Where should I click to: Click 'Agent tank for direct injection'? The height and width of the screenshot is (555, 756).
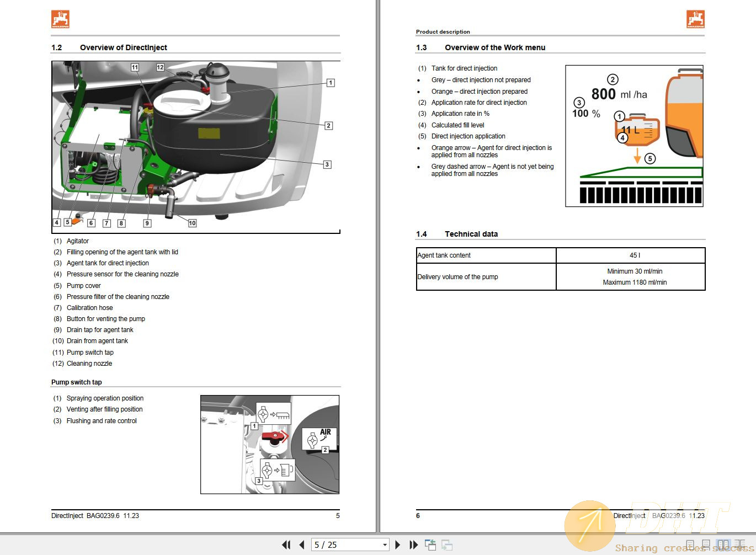click(x=108, y=263)
